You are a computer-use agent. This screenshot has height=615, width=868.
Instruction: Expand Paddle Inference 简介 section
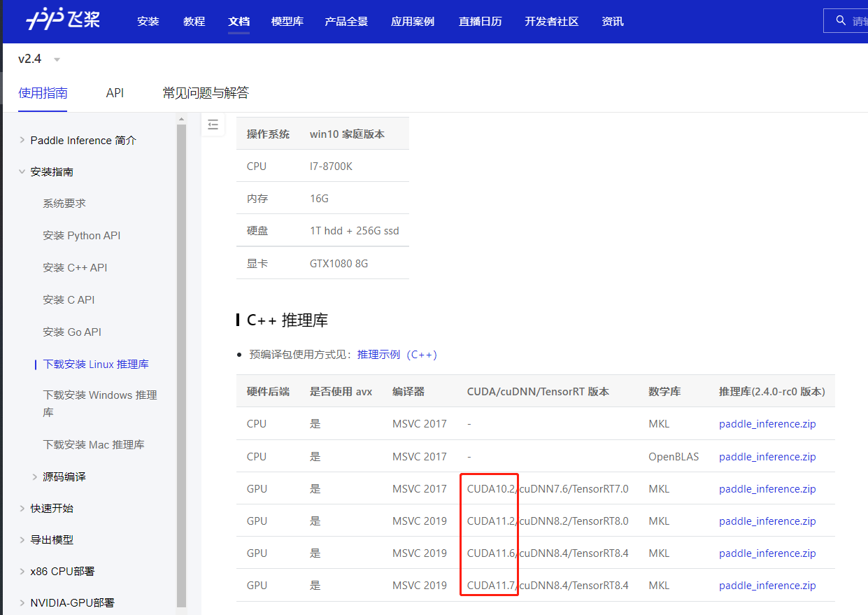pos(22,140)
